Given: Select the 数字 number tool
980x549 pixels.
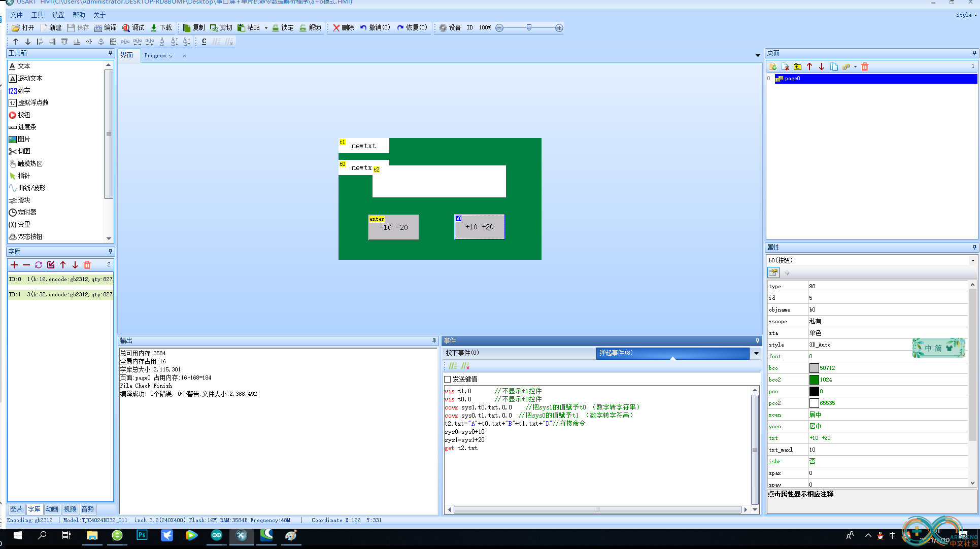Looking at the screenshot, I should point(20,90).
